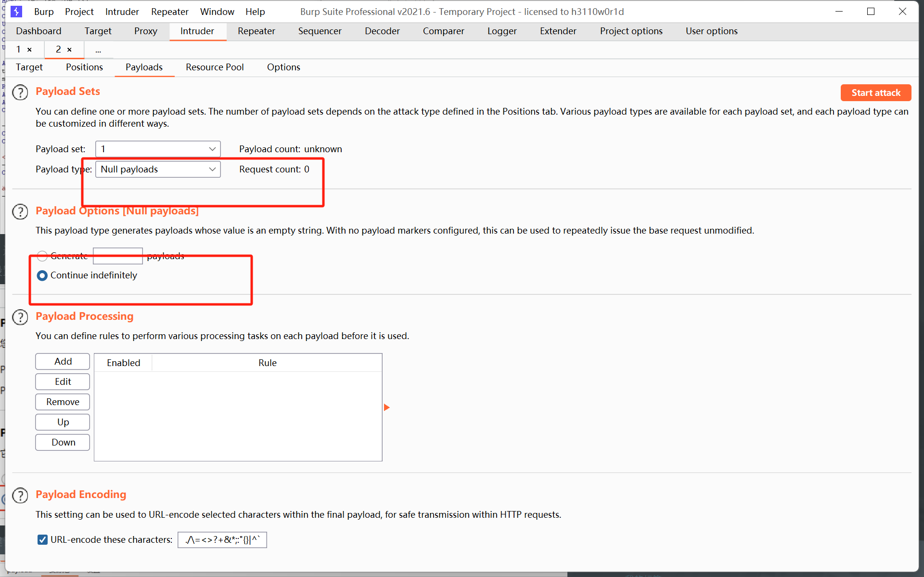Screen dimensions: 924x577
Task: Switch to User options tab
Action: [712, 31]
